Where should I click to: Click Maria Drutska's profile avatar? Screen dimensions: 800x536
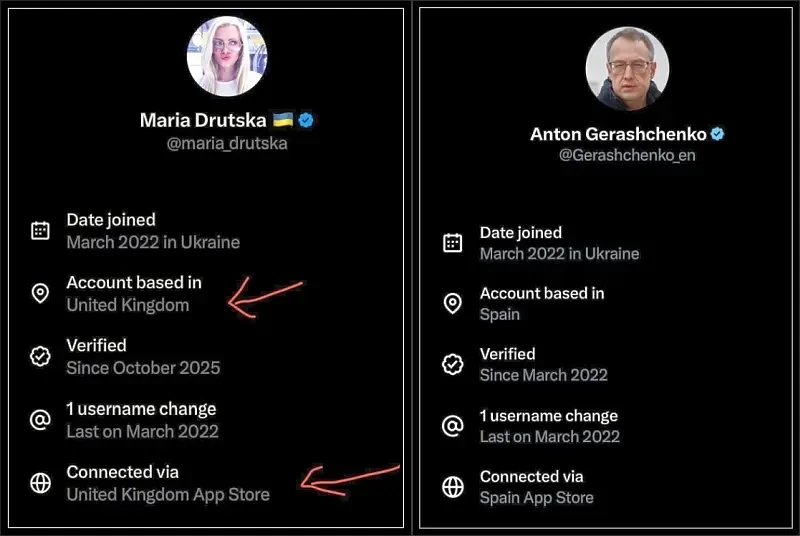[227, 56]
